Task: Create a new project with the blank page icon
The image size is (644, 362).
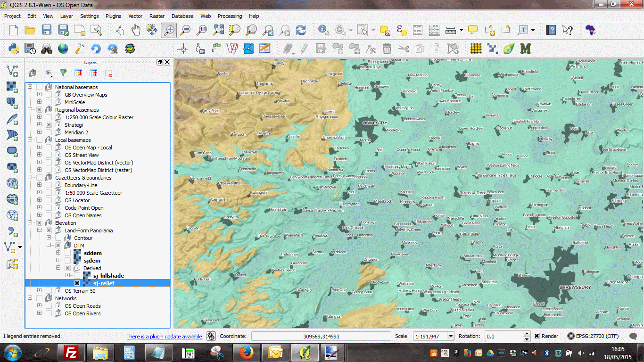Action: pyautogui.click(x=13, y=30)
